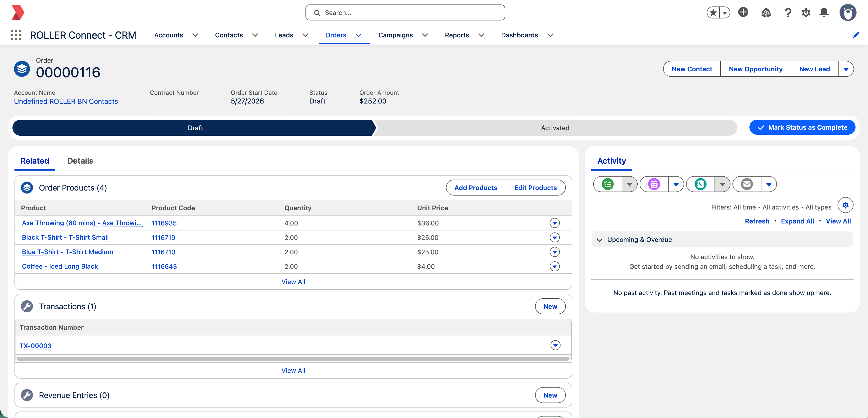
Task: Click the New Opportunity button
Action: (755, 69)
